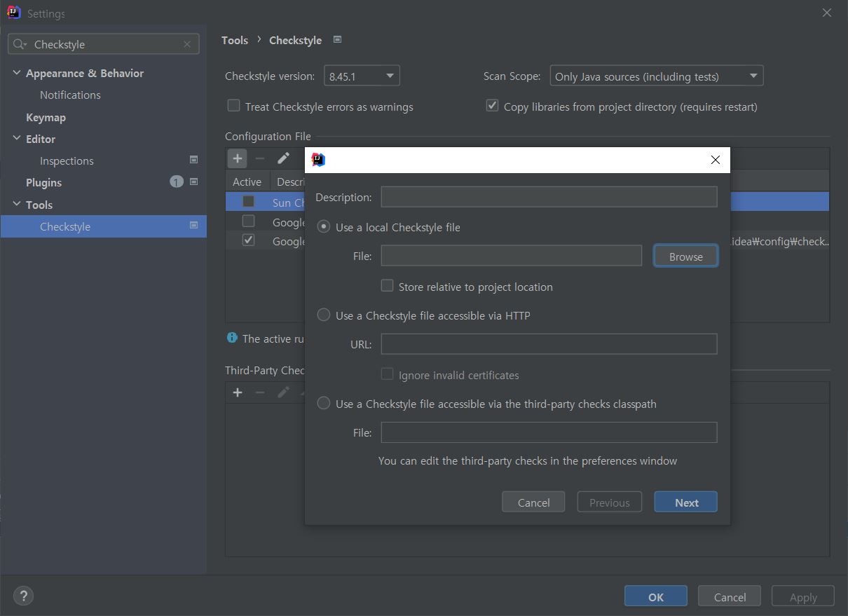This screenshot has width=848, height=616.
Task: Click the info icon next to active rules text
Action: point(232,338)
